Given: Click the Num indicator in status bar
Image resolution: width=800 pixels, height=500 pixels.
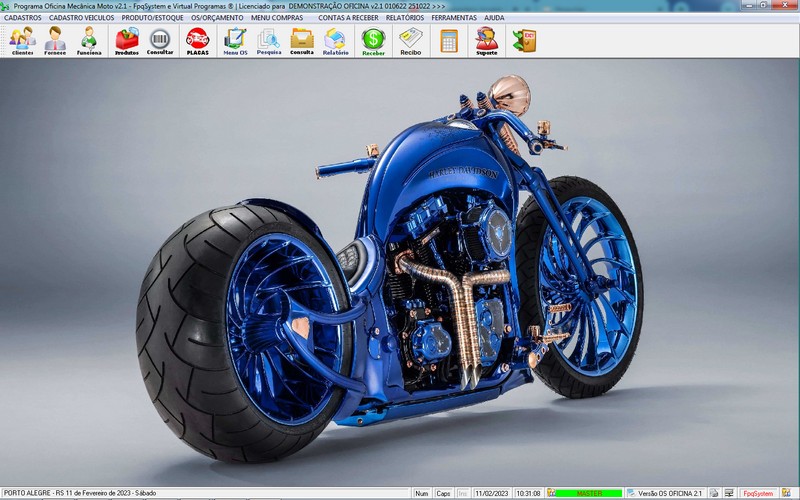Looking at the screenshot, I should 421,493.
